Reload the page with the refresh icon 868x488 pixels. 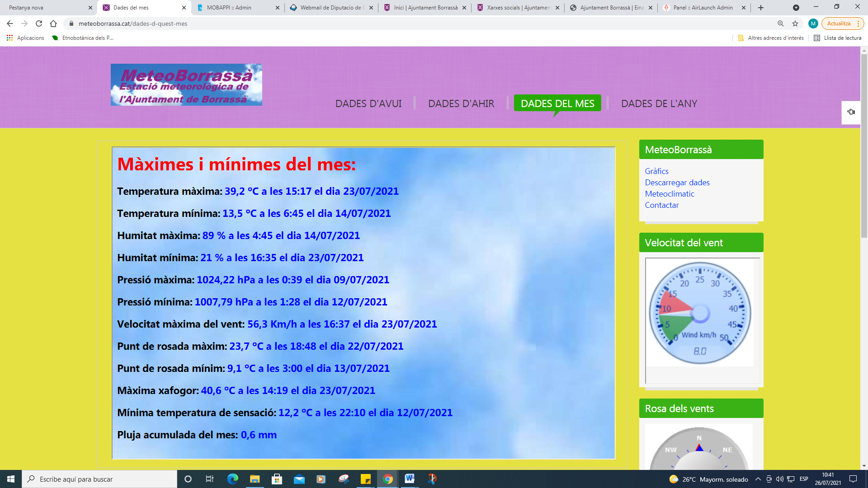[x=39, y=23]
